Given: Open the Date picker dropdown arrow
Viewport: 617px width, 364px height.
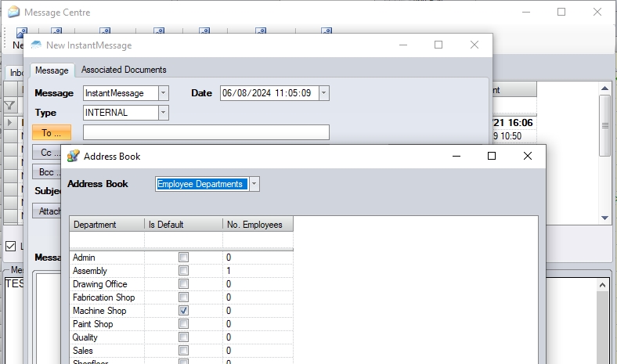Looking at the screenshot, I should coord(323,93).
